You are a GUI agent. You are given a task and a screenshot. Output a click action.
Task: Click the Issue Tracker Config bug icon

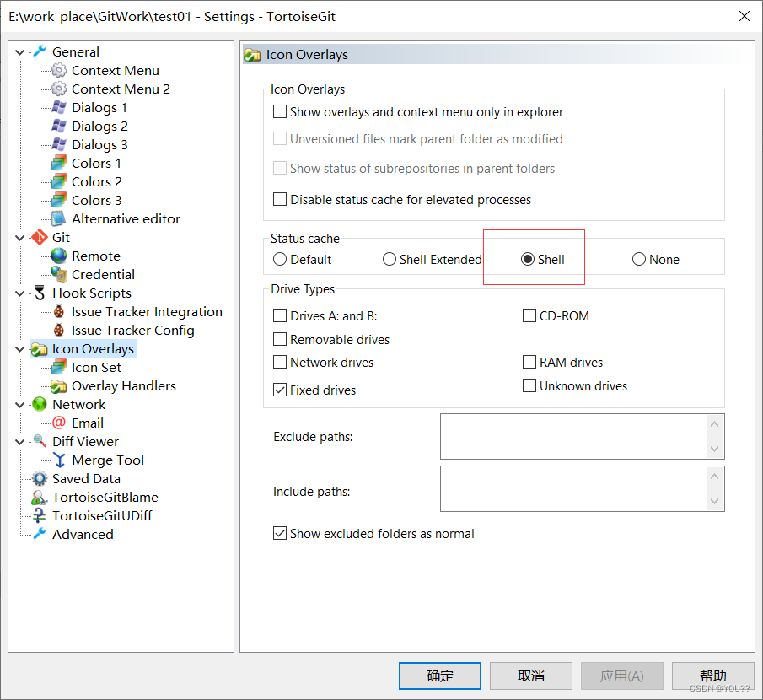tap(59, 330)
